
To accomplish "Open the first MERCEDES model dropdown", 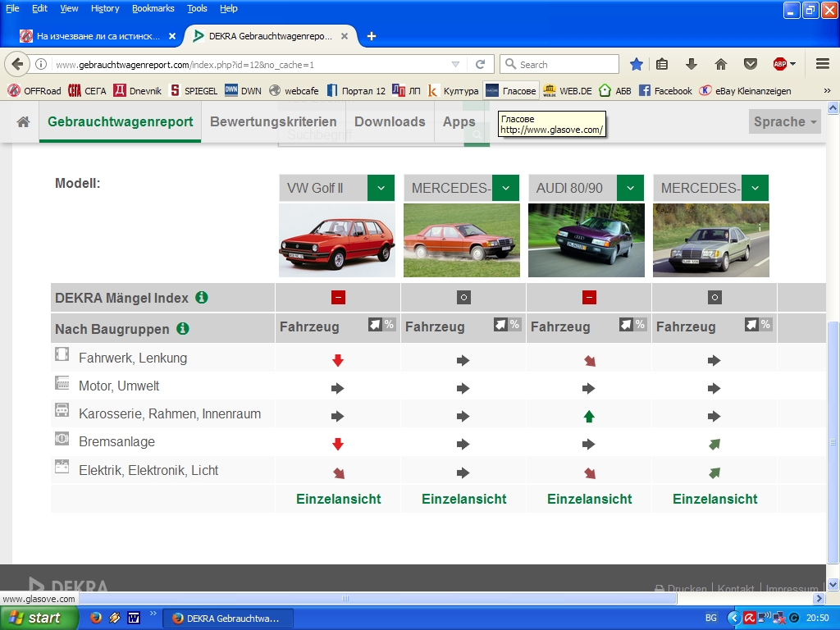I will (x=505, y=188).
